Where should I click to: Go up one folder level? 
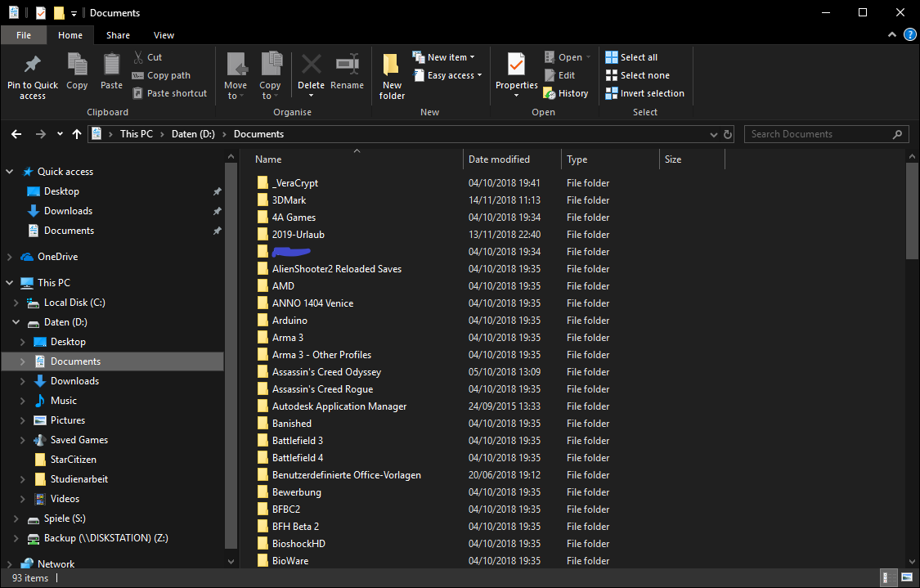[76, 134]
